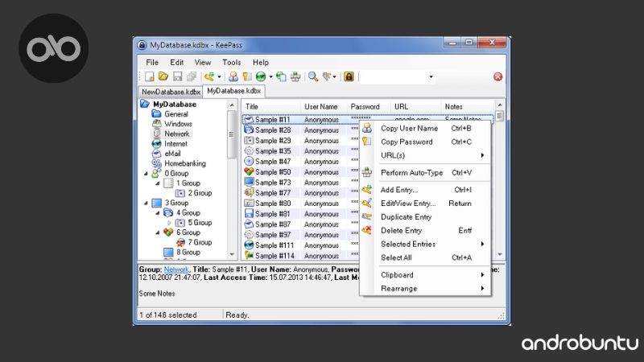Choose Select All in context menu
This screenshot has width=644, height=362.
click(x=425, y=257)
